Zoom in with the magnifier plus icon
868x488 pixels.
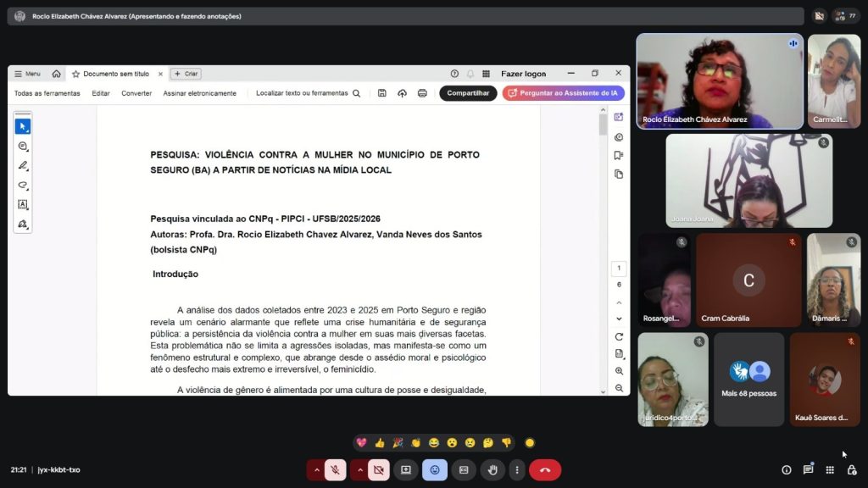point(619,371)
